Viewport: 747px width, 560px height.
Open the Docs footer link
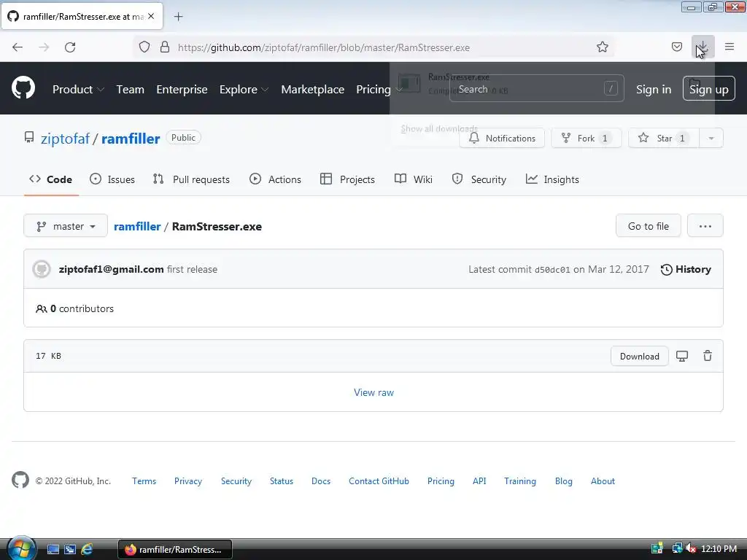(x=321, y=481)
